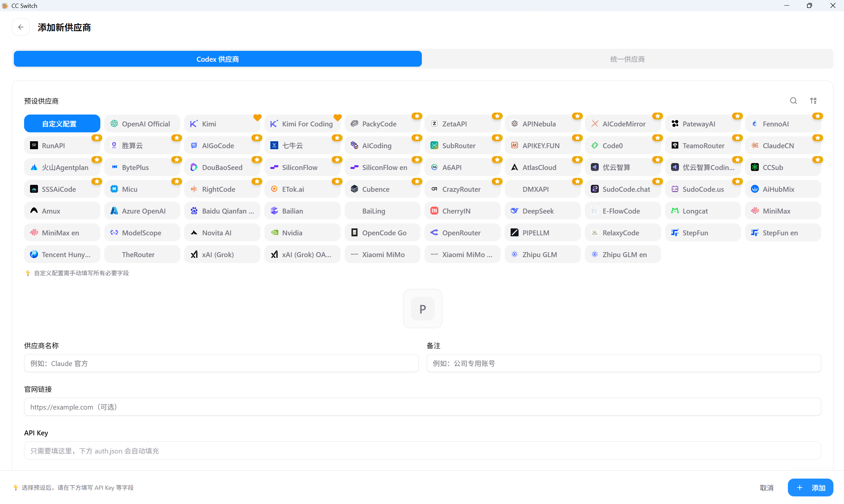Choose the Micu preset
This screenshot has height=504, width=844.
click(142, 189)
